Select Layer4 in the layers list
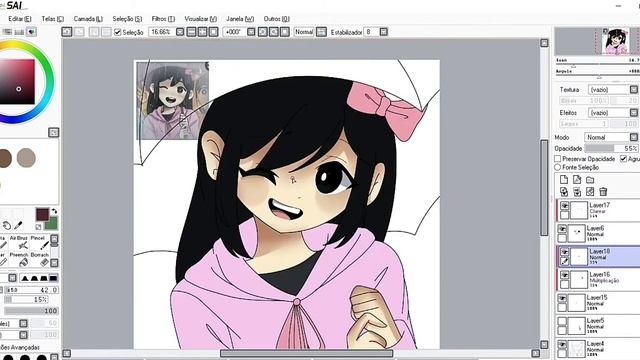The image size is (640, 360). coord(599,349)
